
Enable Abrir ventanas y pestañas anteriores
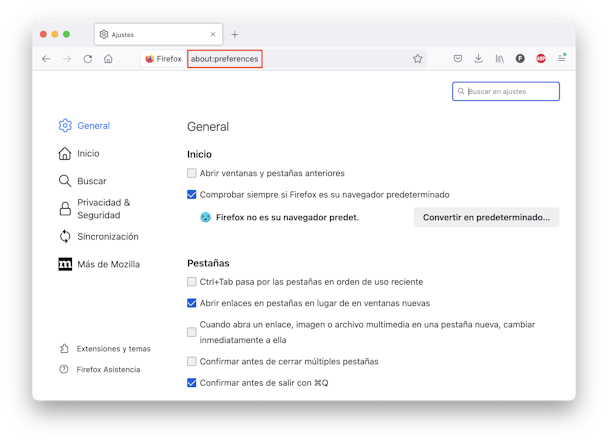pos(192,173)
